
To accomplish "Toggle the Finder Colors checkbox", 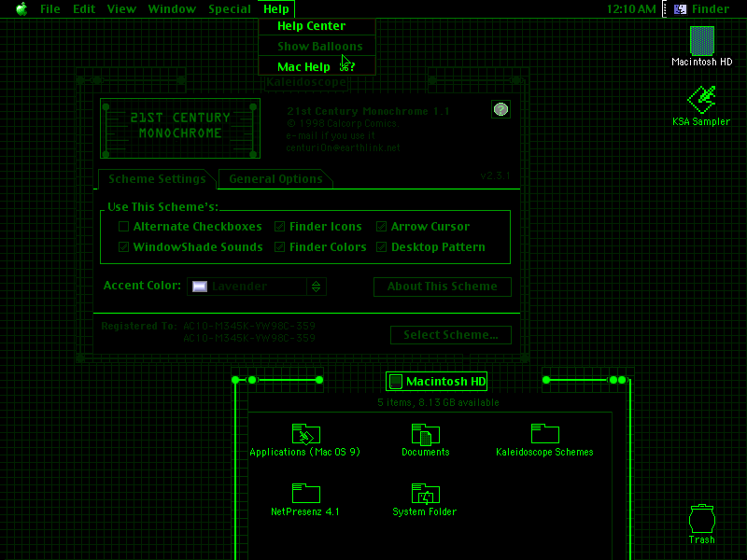I will [279, 246].
